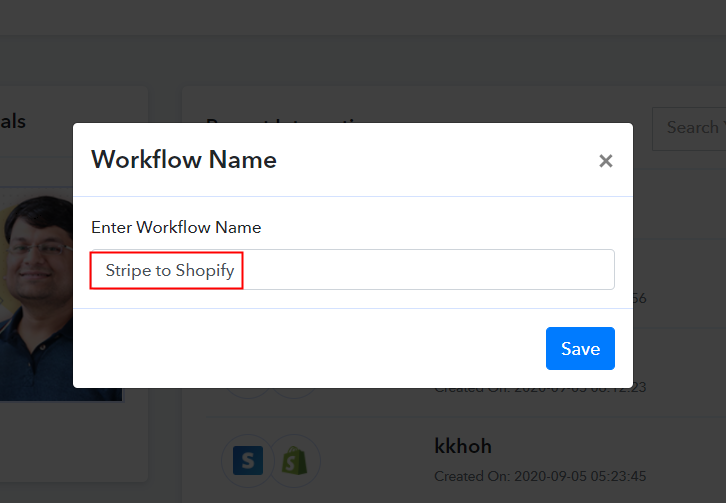Click kkhoh's Created On 2020-09-05 05:23:45 text
The width and height of the screenshot is (726, 503).
540,476
